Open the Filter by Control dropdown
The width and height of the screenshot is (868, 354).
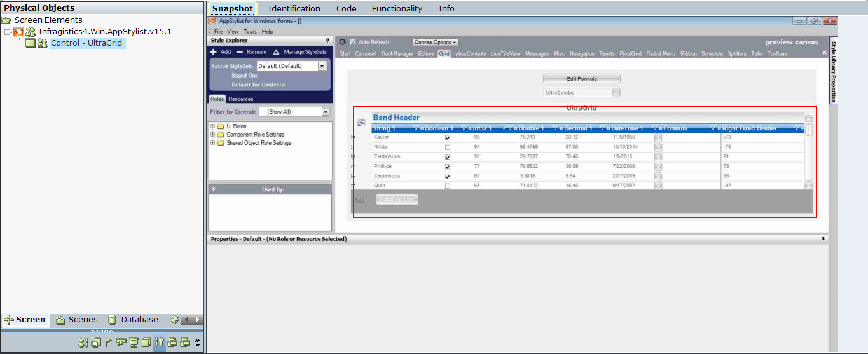point(326,112)
